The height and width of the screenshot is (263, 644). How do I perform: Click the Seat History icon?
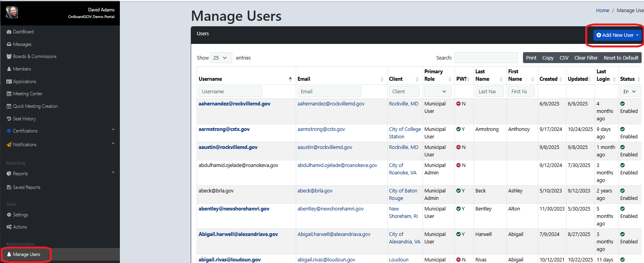[x=9, y=118]
